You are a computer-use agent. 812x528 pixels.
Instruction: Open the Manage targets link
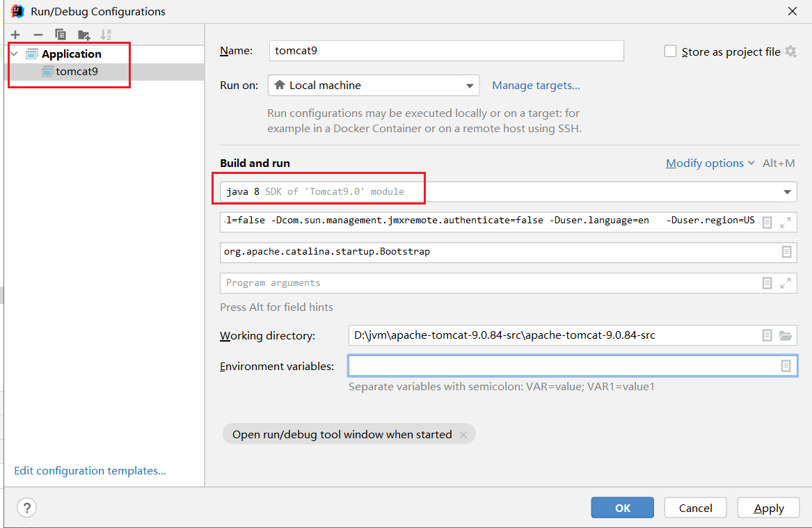pyautogui.click(x=536, y=85)
